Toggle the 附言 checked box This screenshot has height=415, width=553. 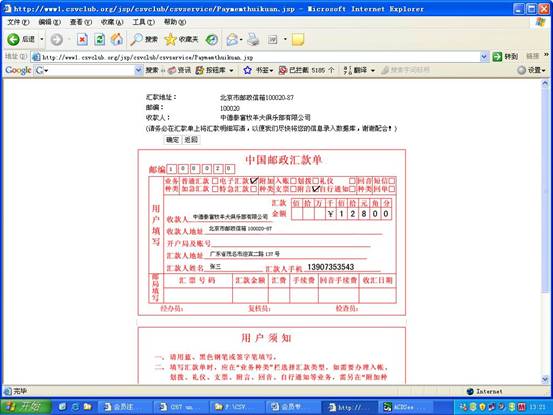coord(316,189)
